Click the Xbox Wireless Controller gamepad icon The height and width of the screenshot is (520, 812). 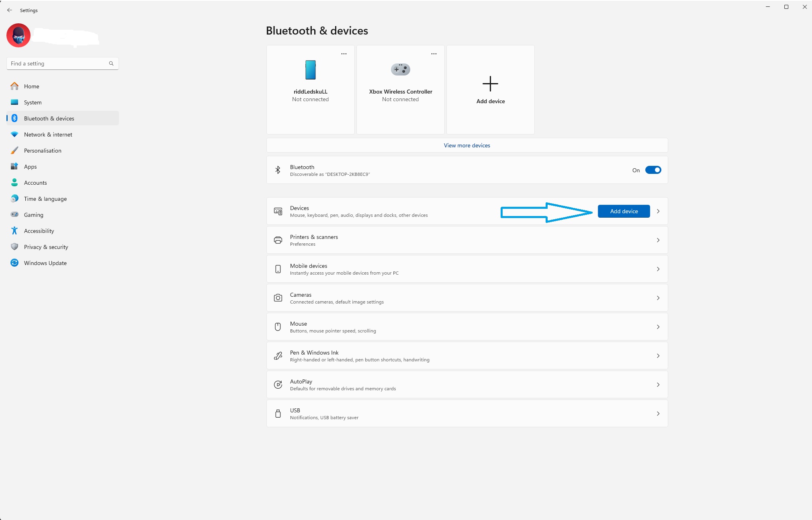click(400, 69)
